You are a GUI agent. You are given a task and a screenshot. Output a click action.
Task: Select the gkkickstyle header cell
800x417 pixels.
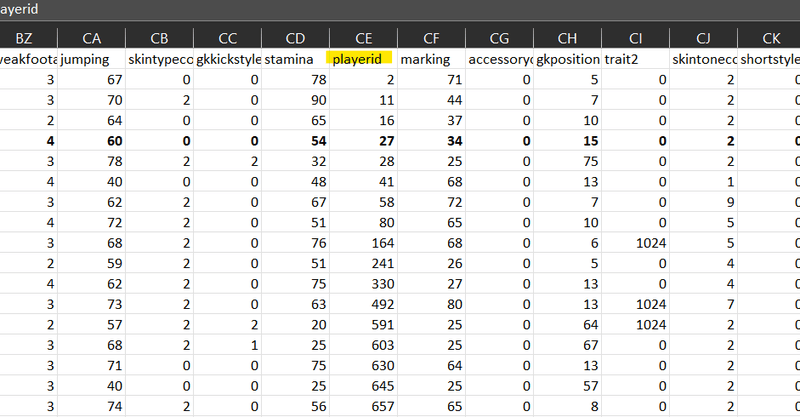point(226,60)
